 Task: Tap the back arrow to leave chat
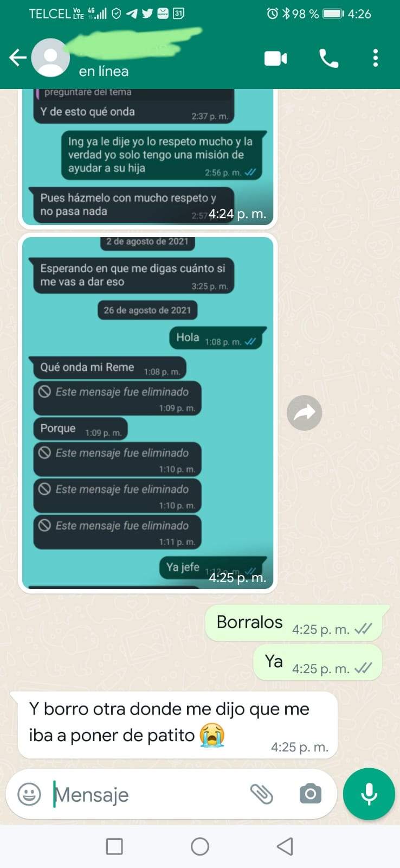[x=18, y=58]
